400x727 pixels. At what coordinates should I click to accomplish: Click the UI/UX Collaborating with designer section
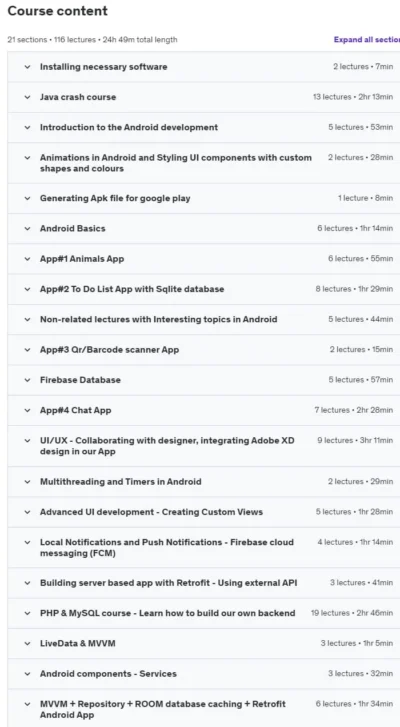pos(167,446)
